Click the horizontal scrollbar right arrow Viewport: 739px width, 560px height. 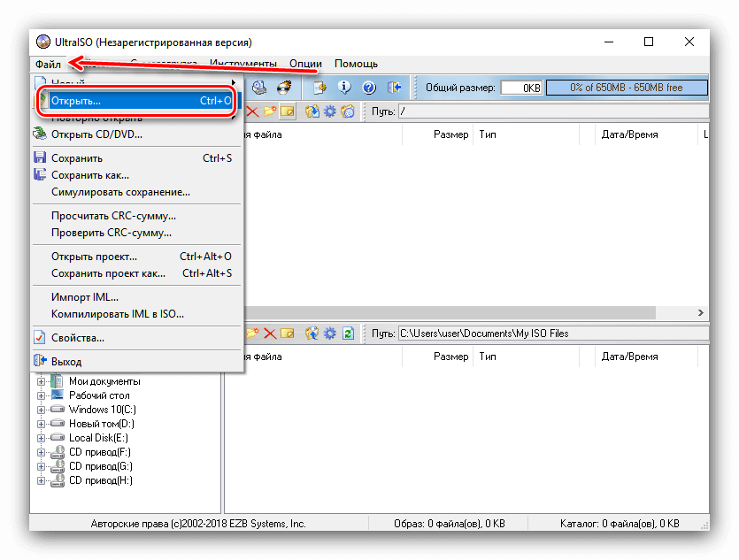coord(700,313)
